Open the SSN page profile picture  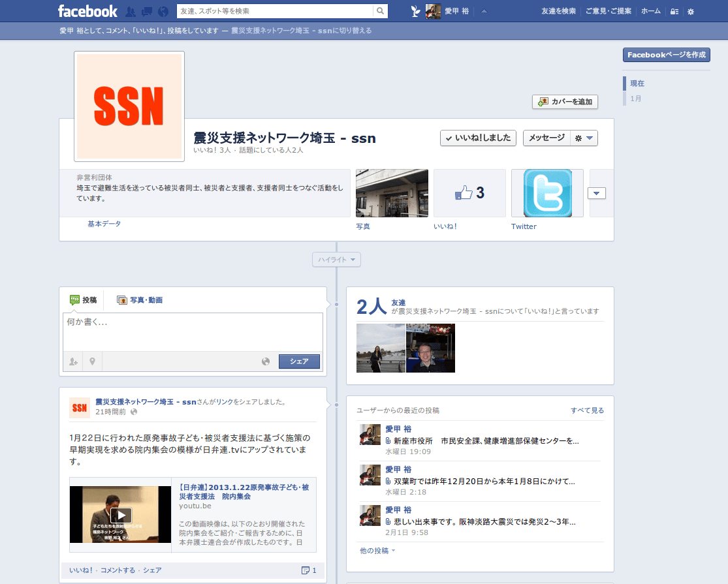coord(129,106)
